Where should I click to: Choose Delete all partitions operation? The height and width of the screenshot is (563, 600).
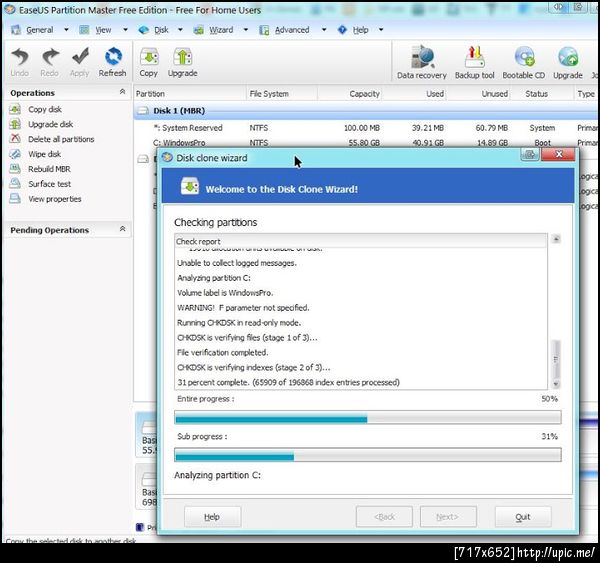pyautogui.click(x=61, y=139)
